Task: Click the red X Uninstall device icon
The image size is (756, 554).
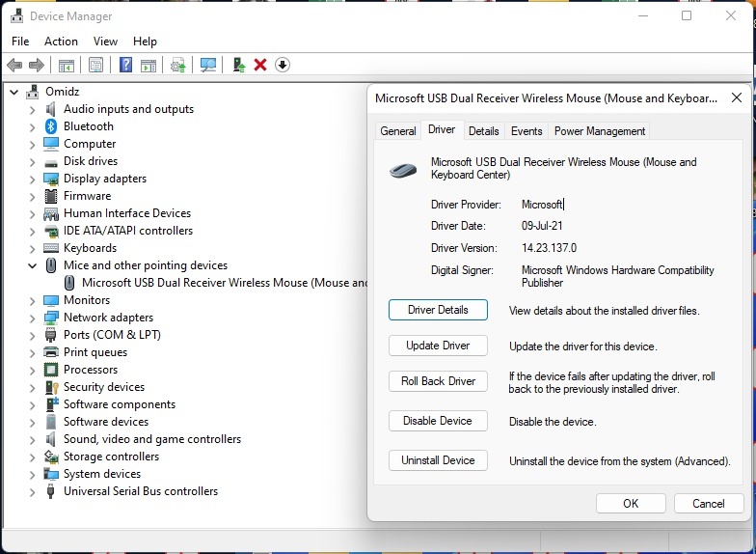Action: click(260, 65)
